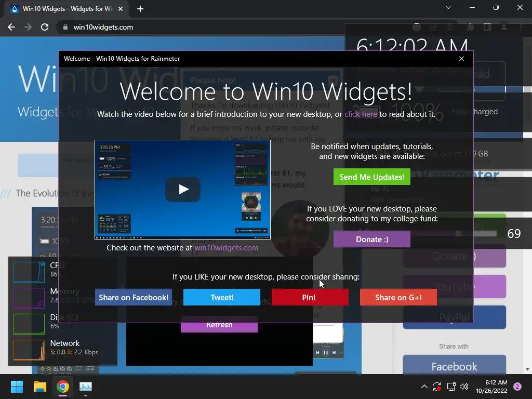Screen dimensions: 532x399
Task: Click the page scrollbar down arrow
Action: (x=527, y=369)
